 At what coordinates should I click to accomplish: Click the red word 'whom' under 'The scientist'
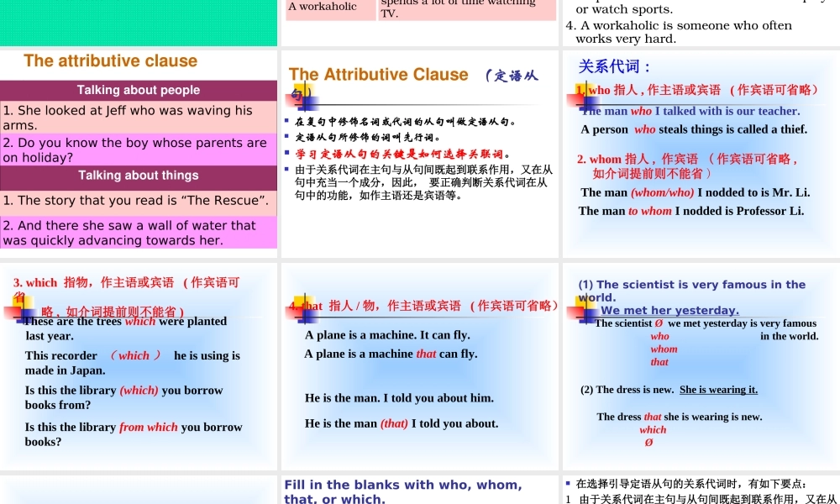pos(664,349)
